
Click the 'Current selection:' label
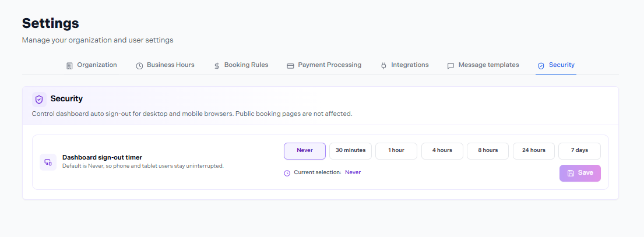coord(318,172)
